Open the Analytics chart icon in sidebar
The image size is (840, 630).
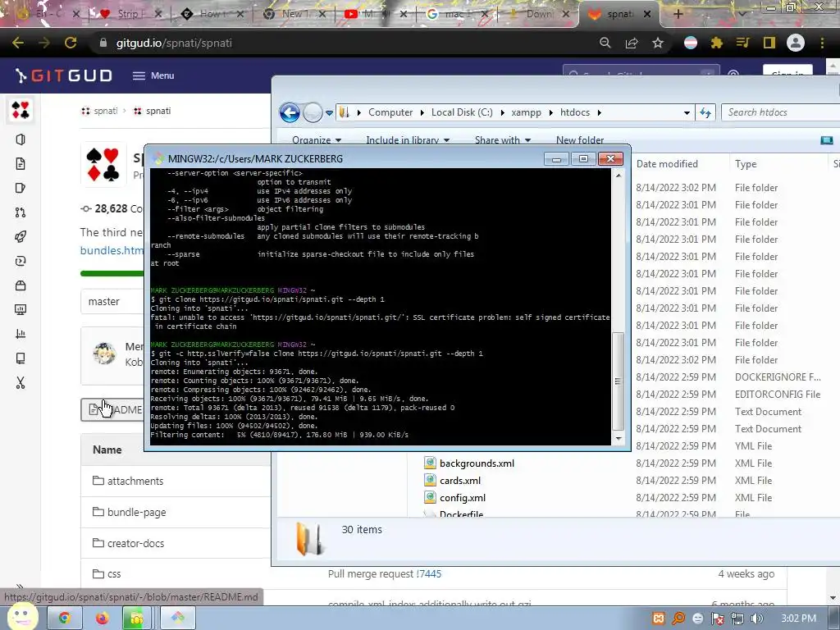coord(21,334)
